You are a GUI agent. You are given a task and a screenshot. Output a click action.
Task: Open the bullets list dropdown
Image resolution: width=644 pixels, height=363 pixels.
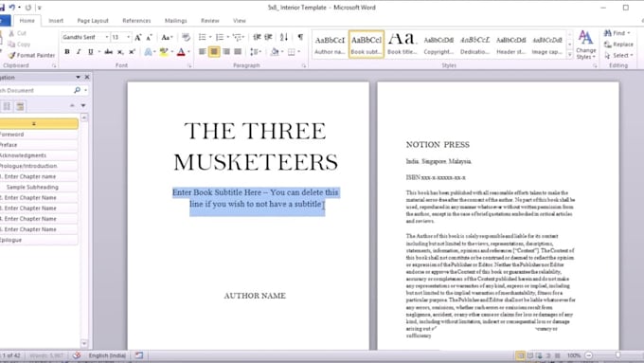(210, 37)
